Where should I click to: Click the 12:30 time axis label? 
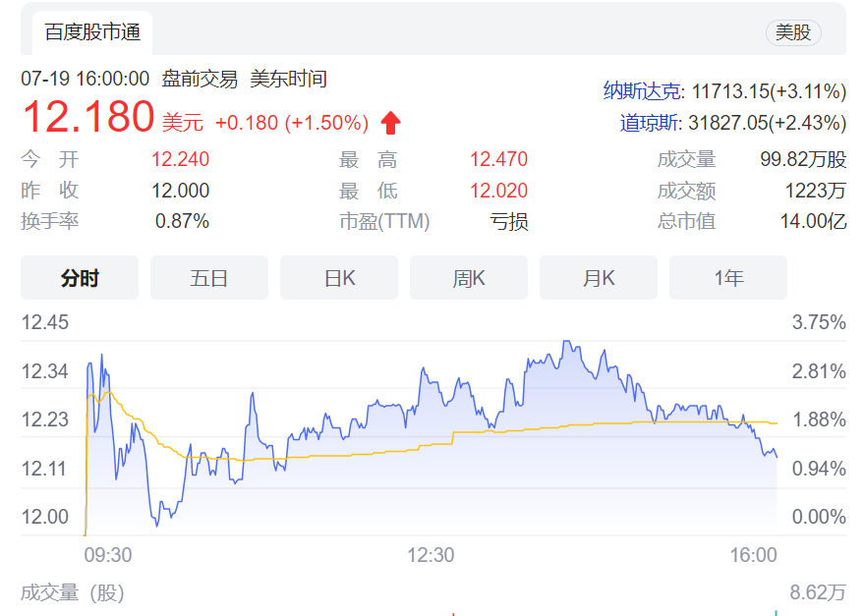click(x=431, y=555)
